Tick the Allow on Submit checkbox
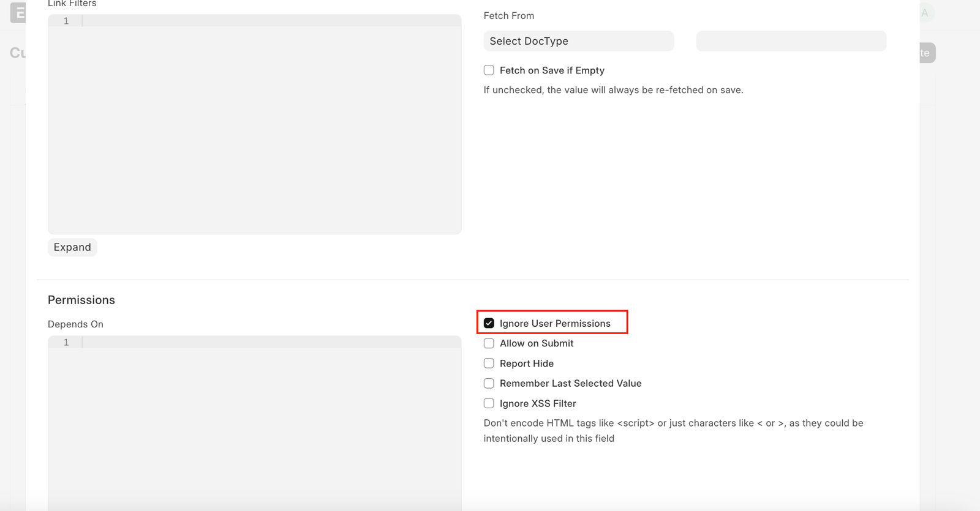 coord(489,343)
